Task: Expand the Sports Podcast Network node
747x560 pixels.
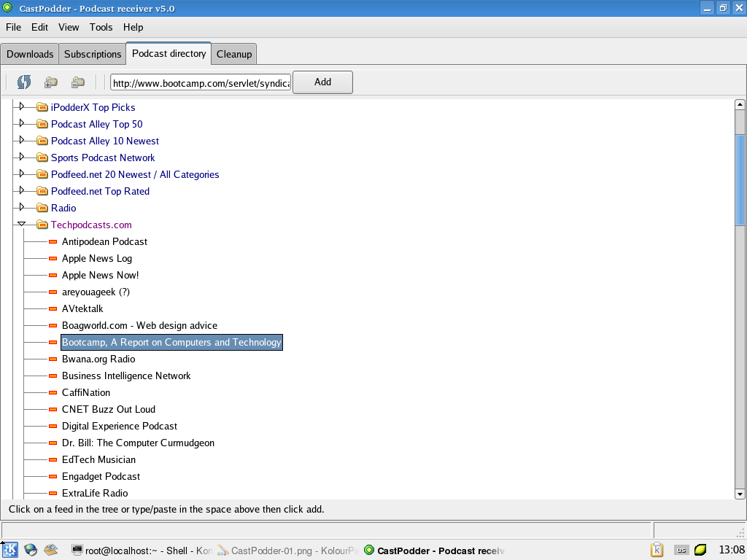Action: click(x=21, y=157)
